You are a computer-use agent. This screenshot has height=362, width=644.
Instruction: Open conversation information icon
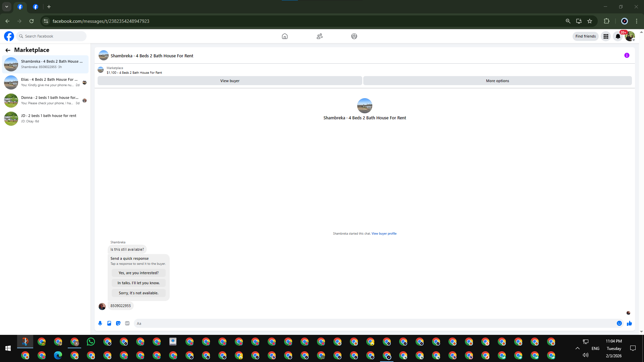627,56
